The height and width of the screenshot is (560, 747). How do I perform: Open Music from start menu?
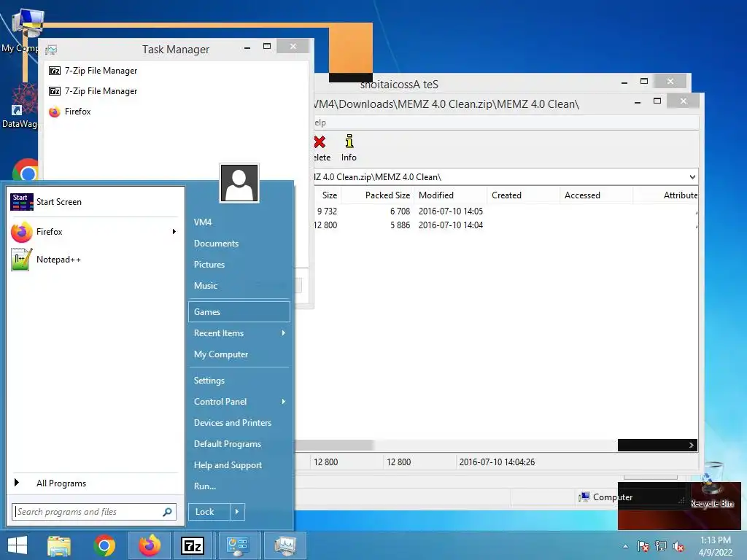click(x=239, y=286)
